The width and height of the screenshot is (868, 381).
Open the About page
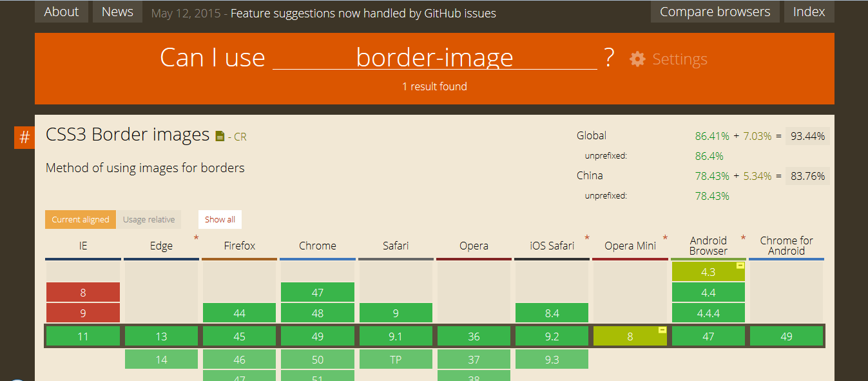point(61,11)
